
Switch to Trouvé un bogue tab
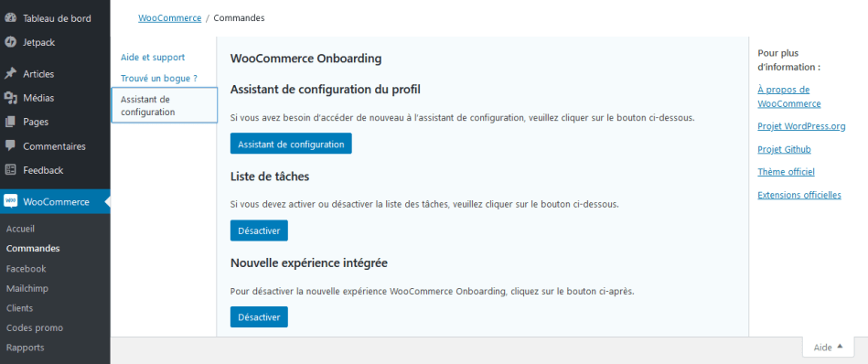coord(159,79)
